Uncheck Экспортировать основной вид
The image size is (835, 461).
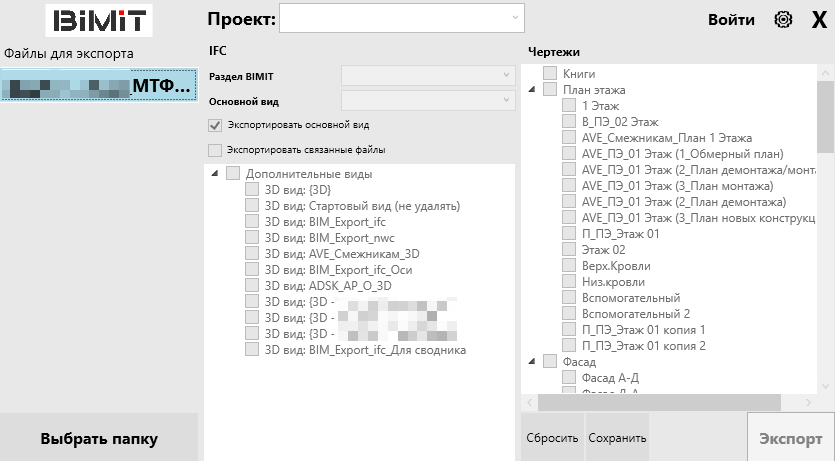click(x=215, y=125)
